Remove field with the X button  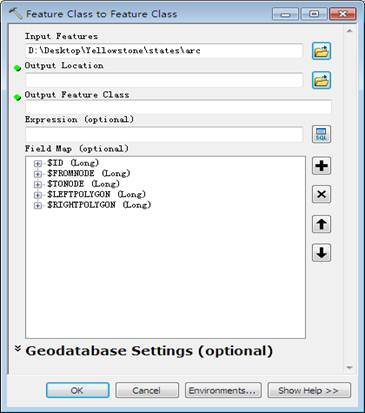click(321, 194)
